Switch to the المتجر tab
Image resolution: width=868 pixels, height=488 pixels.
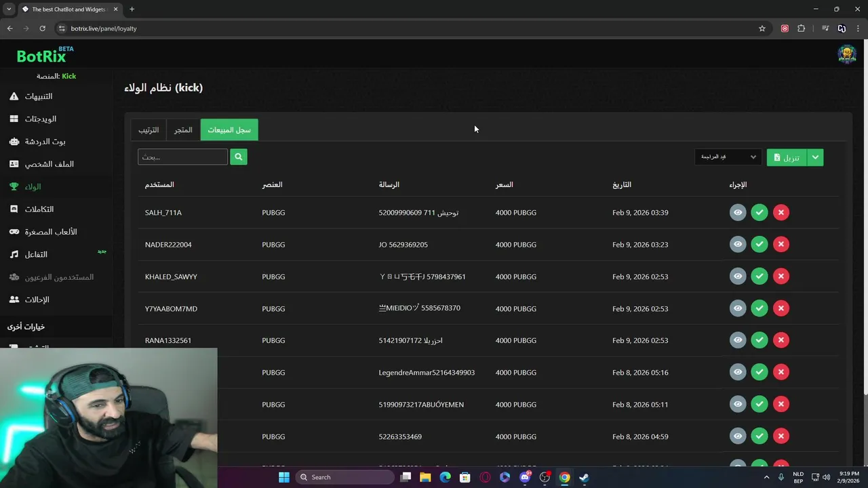(x=183, y=129)
